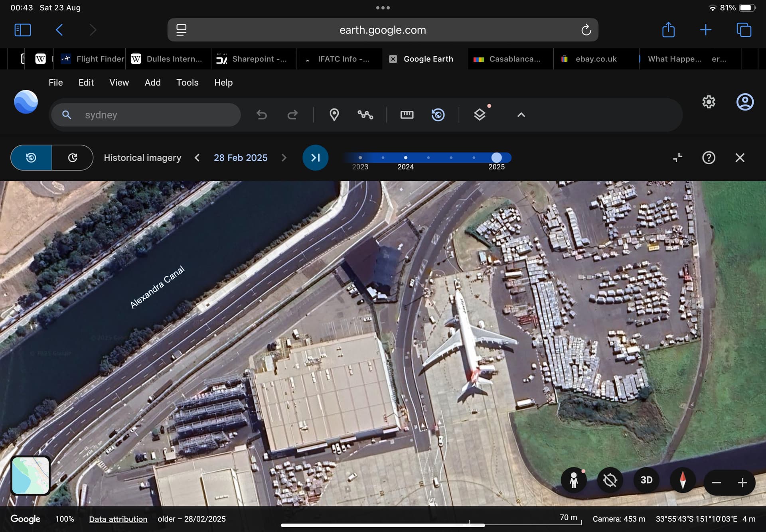The height and width of the screenshot is (532, 766).
Task: Open the Tools menu
Action: pos(187,83)
